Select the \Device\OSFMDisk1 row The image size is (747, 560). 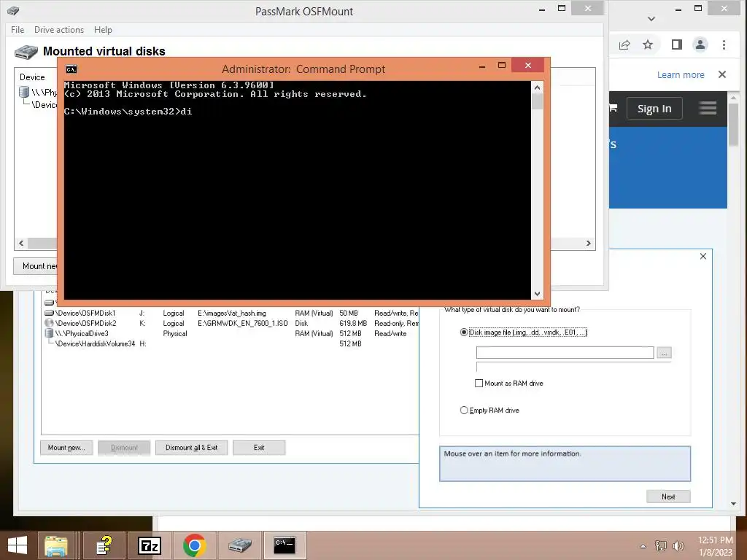pos(231,314)
